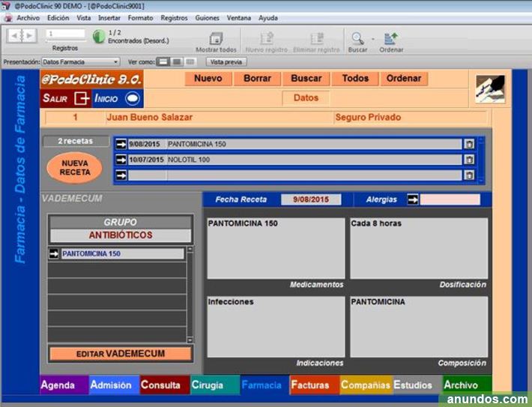Switch to table view icon
532x407 pixels.
point(190,61)
